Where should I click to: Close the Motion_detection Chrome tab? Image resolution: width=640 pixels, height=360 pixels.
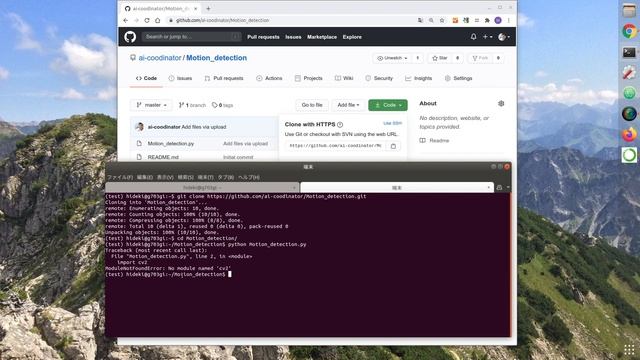(196, 8)
